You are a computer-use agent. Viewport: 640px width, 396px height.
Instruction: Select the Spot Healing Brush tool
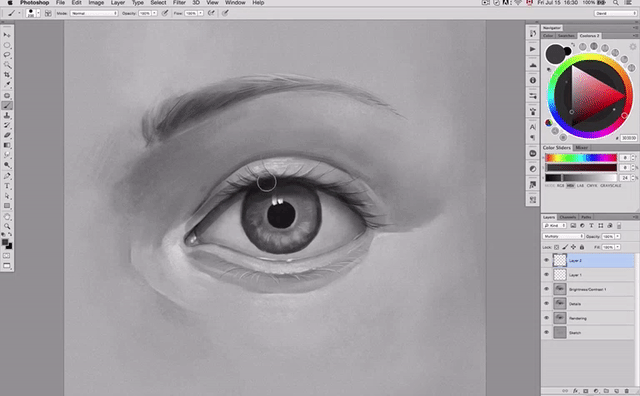[x=7, y=96]
